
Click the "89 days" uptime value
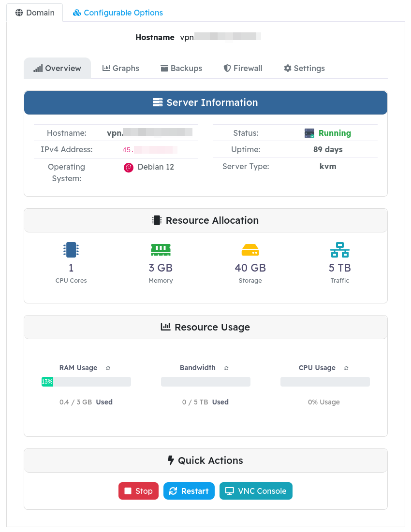click(x=328, y=149)
